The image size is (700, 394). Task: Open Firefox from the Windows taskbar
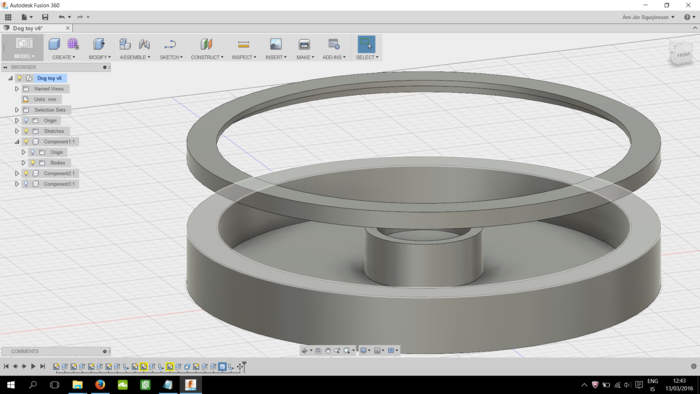tap(100, 384)
